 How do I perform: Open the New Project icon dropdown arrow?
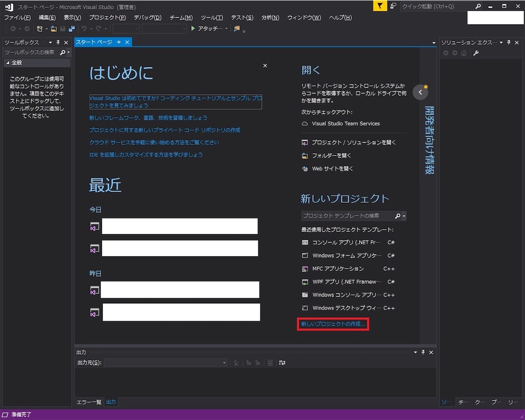[x=46, y=29]
